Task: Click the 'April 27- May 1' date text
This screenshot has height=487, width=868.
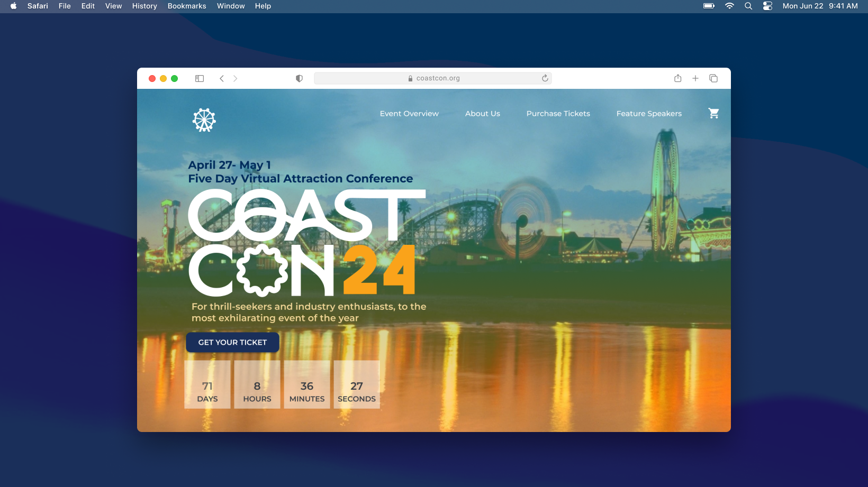Action: (230, 165)
